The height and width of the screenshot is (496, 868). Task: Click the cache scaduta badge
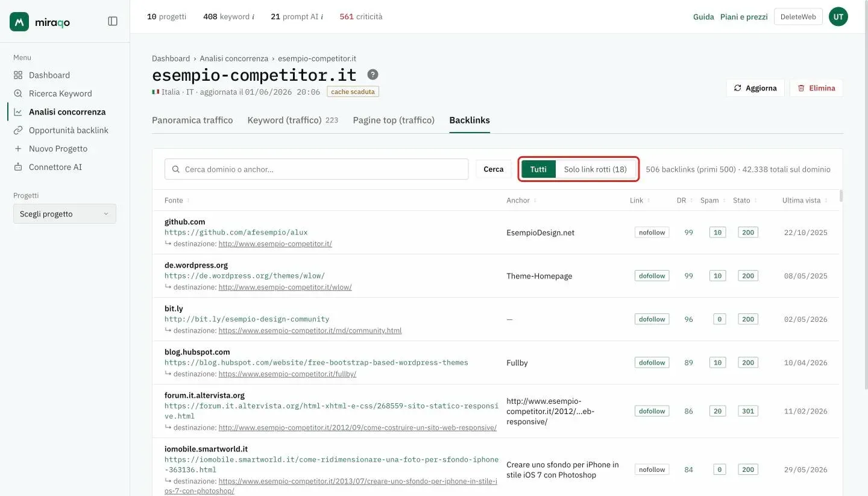tap(353, 92)
